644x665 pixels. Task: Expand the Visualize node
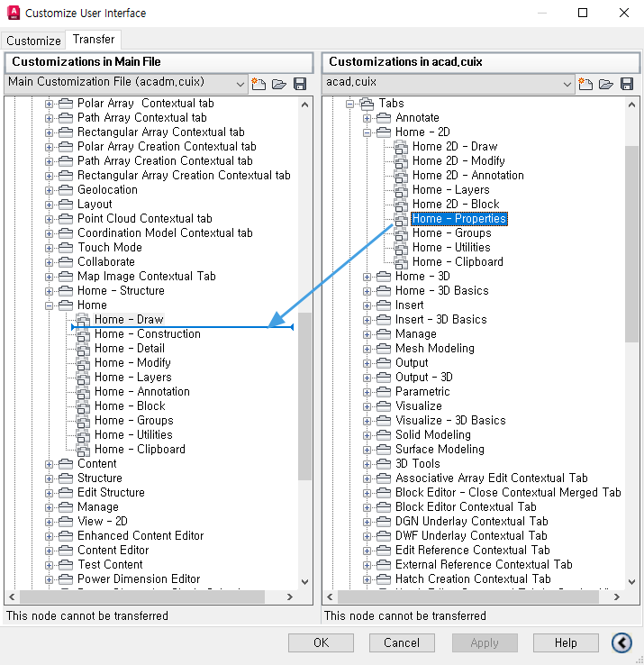click(367, 406)
